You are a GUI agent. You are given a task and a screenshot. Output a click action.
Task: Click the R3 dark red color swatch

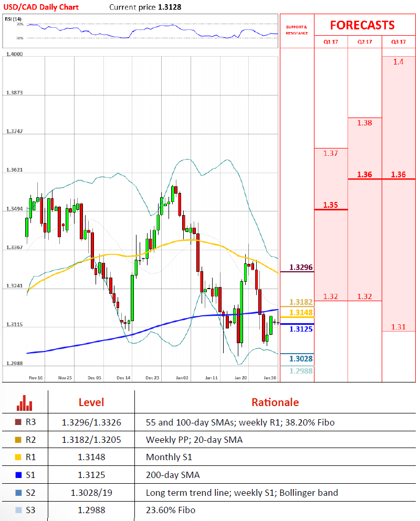click(x=18, y=422)
